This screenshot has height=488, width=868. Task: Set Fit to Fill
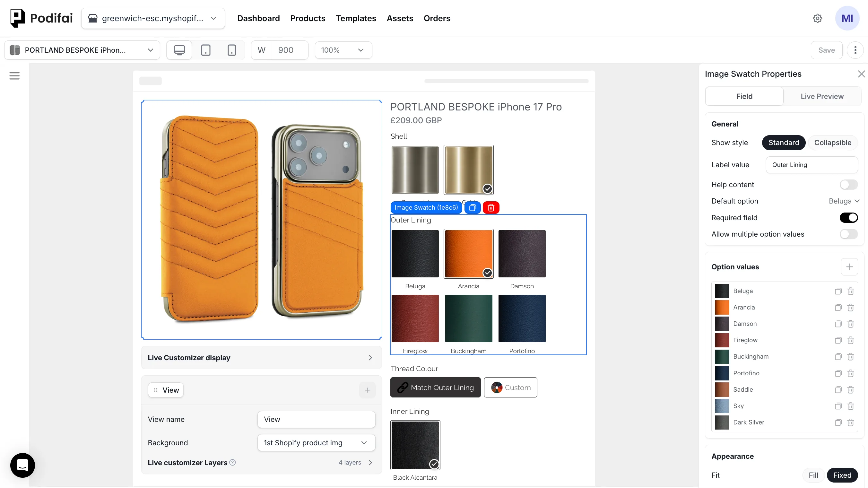[813, 475]
